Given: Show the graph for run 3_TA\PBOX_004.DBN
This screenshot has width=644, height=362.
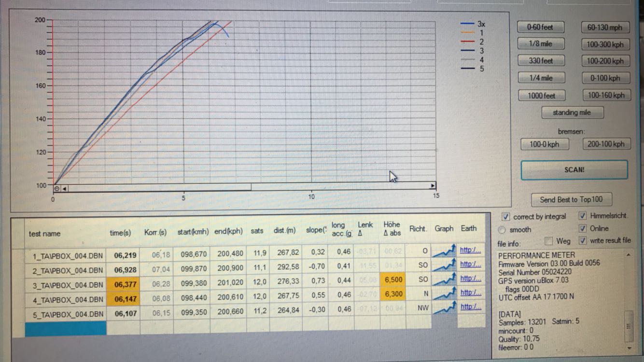Looking at the screenshot, I should tap(444, 279).
